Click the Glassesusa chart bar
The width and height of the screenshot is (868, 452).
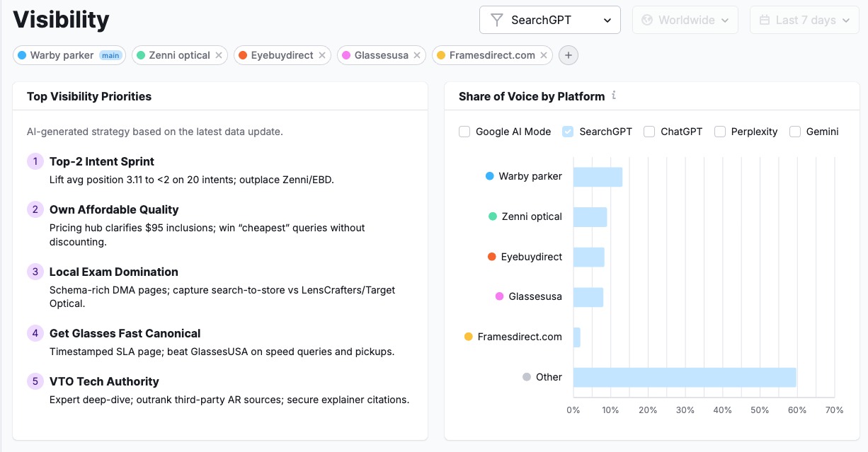pos(588,297)
